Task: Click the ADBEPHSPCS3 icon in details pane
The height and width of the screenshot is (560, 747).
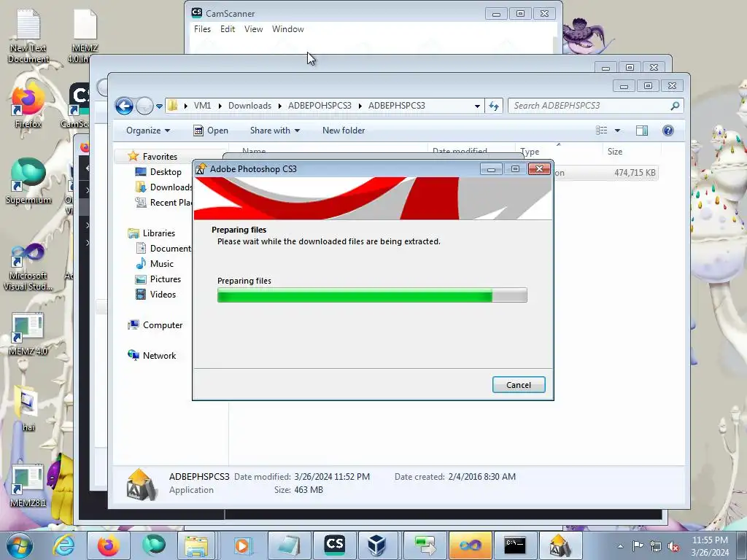Action: (x=141, y=484)
